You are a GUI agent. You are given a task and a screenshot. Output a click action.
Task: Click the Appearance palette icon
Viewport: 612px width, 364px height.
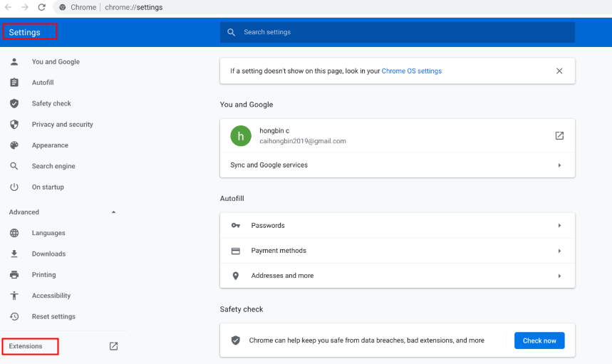pos(14,145)
